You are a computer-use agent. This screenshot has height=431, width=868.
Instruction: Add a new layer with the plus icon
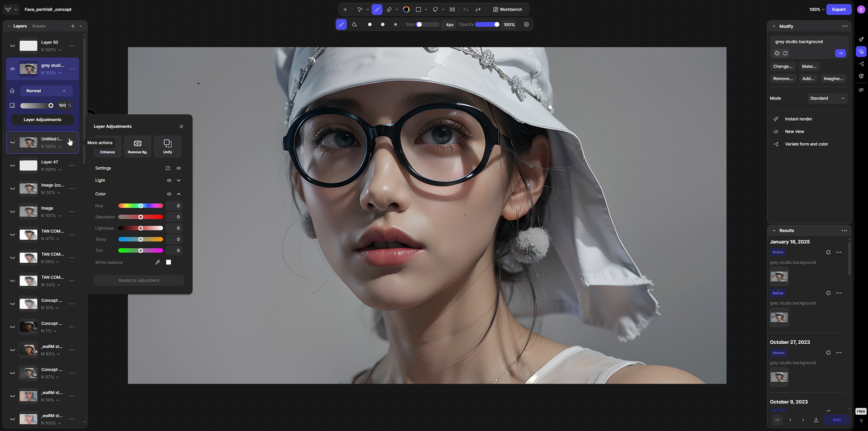(x=73, y=26)
